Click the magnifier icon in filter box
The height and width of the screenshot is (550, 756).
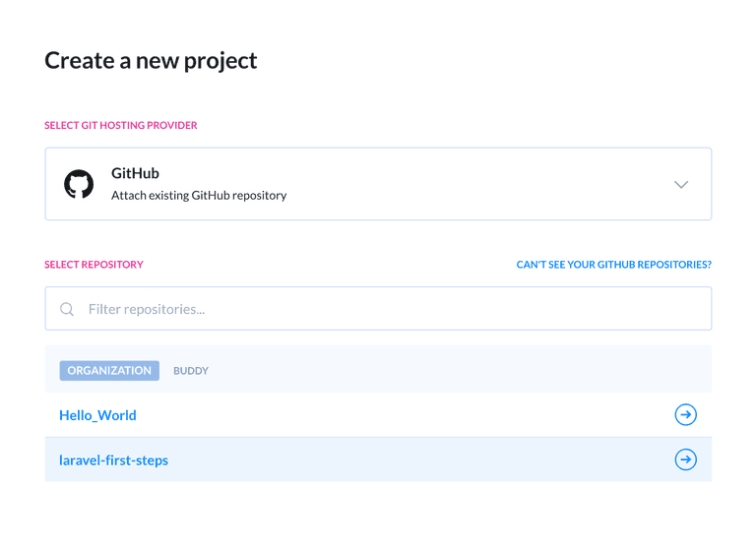(67, 309)
